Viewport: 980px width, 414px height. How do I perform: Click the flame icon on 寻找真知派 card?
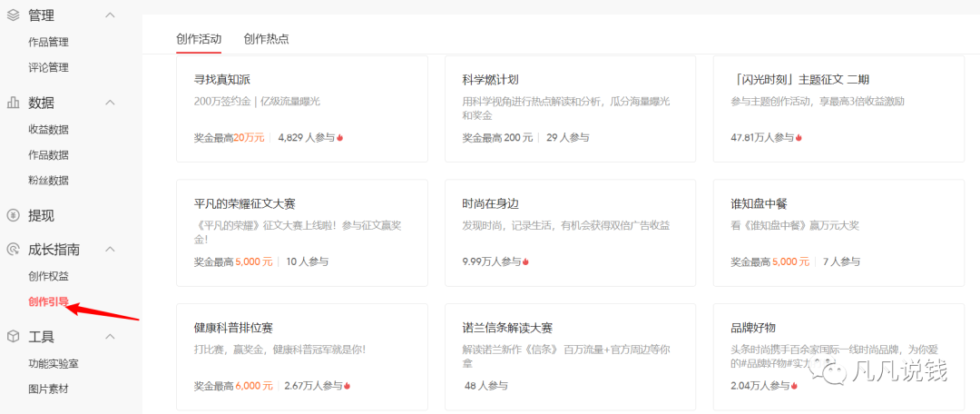[340, 138]
